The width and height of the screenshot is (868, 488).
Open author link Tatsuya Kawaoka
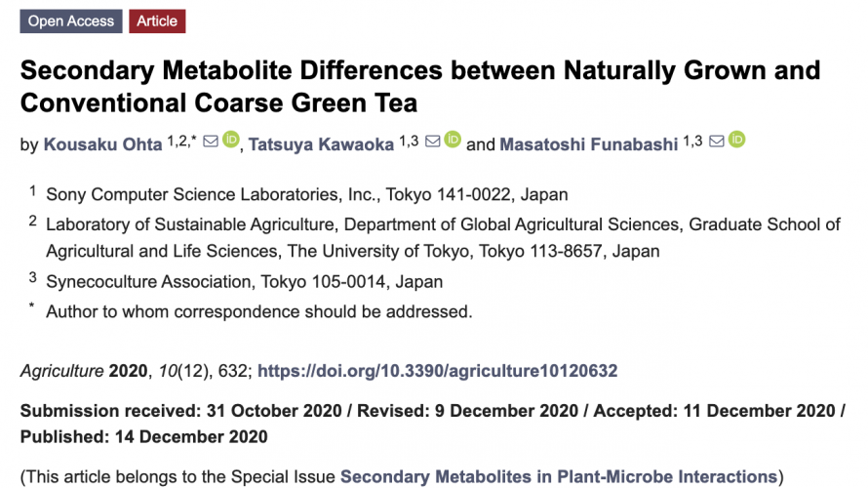tap(321, 144)
